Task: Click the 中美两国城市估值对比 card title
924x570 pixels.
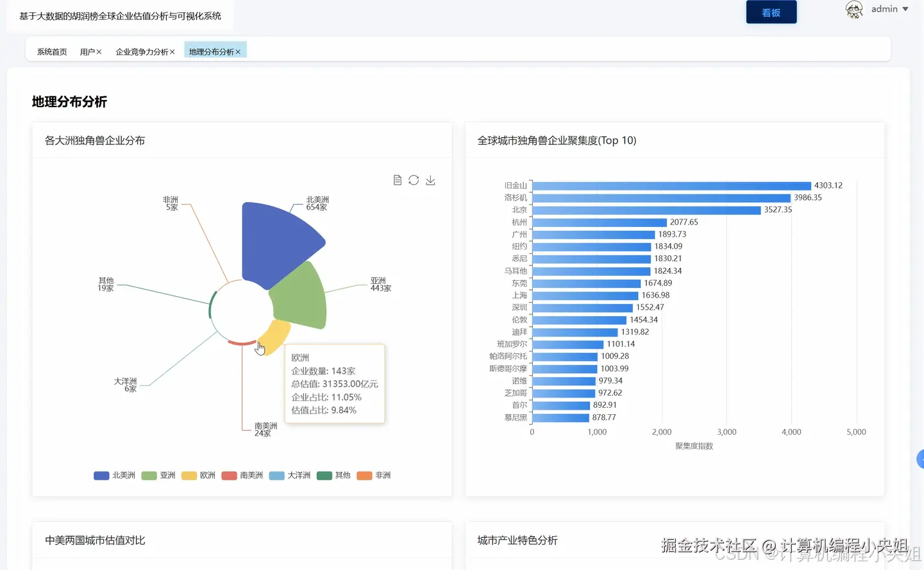Action: coord(95,541)
